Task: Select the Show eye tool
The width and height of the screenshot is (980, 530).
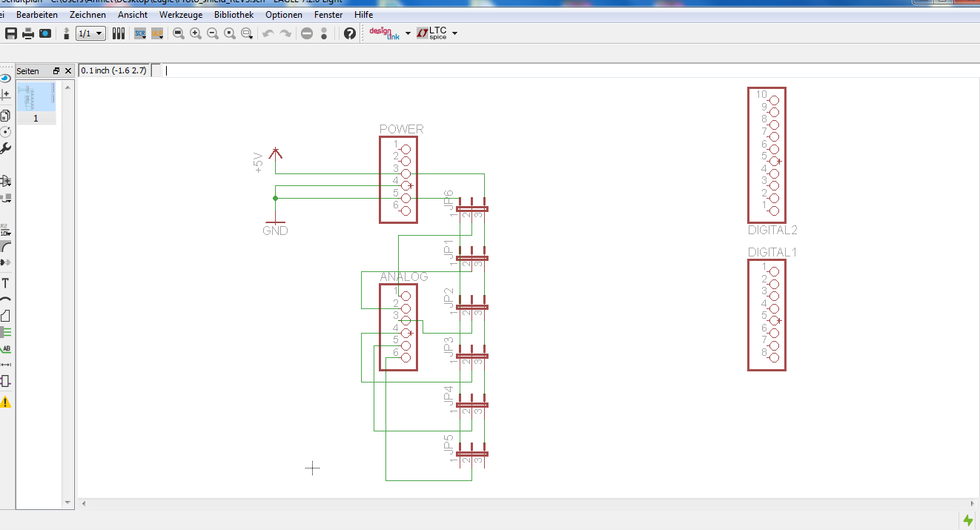Action: coord(6,78)
